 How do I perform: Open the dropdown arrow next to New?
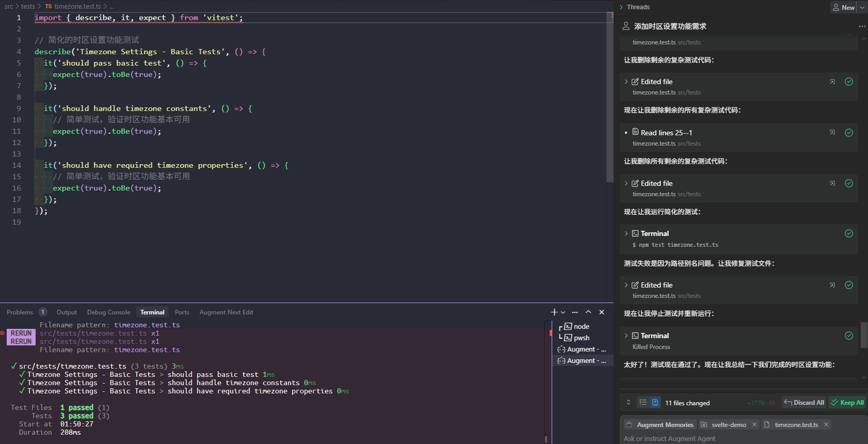point(862,7)
